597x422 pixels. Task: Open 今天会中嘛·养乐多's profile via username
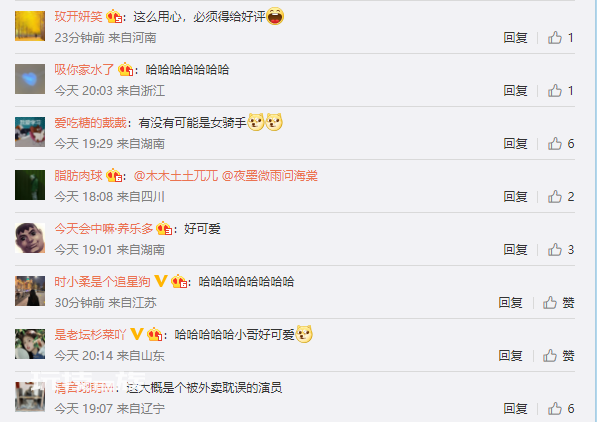coord(104,229)
